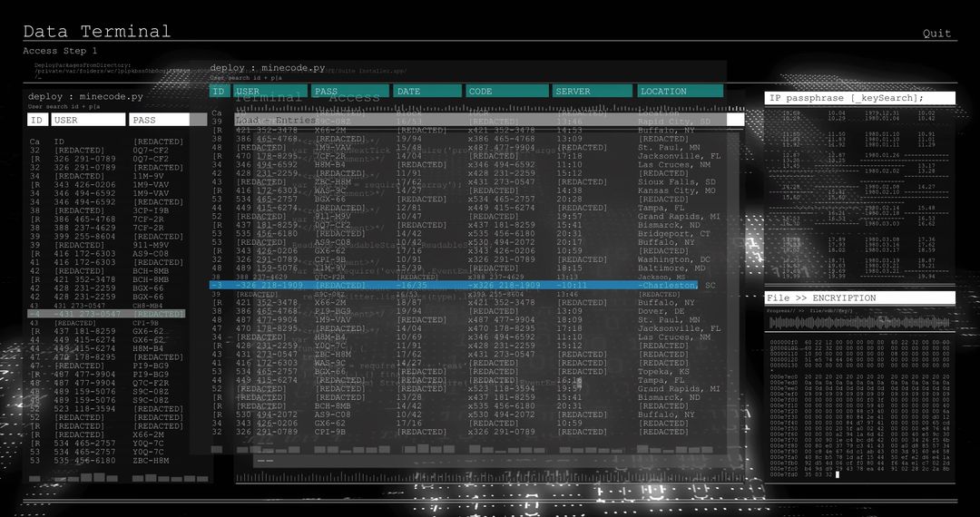
Task: Select the Bridgeport, CT location
Action: (x=673, y=234)
